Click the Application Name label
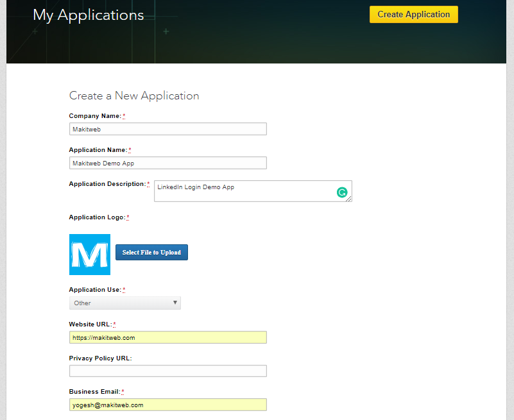This screenshot has width=514, height=420. pyautogui.click(x=98, y=149)
